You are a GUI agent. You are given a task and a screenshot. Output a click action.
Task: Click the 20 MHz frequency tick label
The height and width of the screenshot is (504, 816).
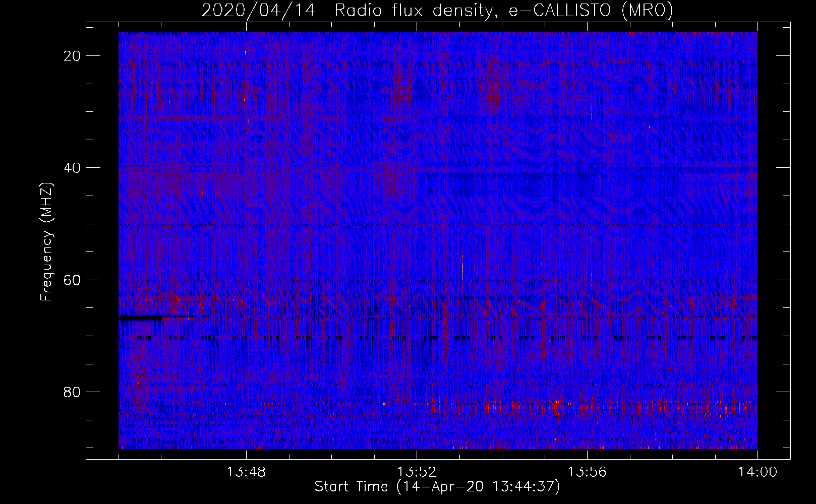point(73,56)
